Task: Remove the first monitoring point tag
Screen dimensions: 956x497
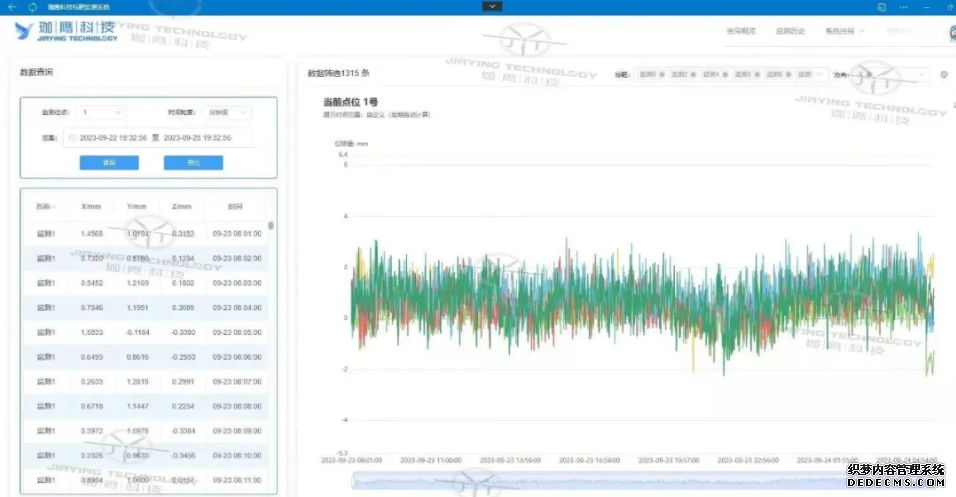Action: (663, 75)
